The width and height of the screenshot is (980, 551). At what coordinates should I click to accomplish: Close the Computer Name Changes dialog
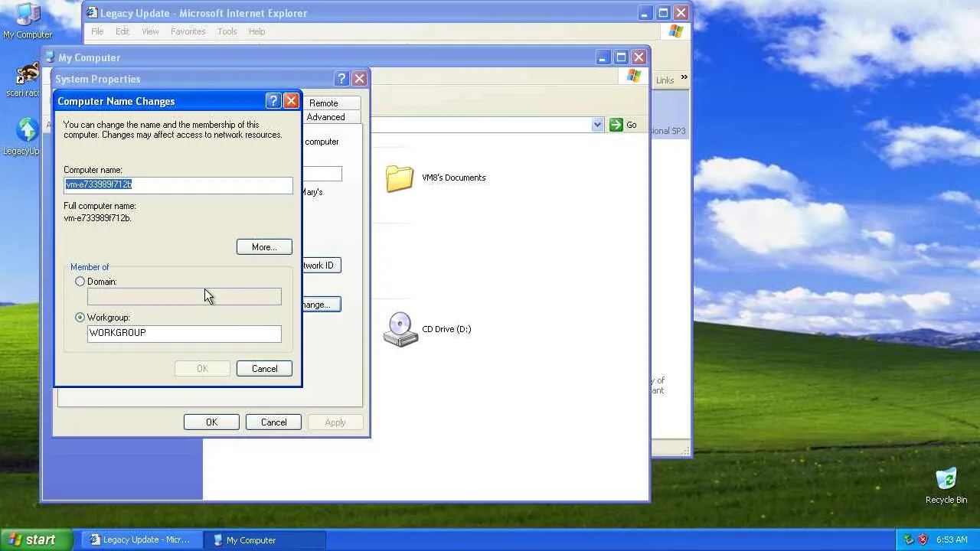point(291,101)
